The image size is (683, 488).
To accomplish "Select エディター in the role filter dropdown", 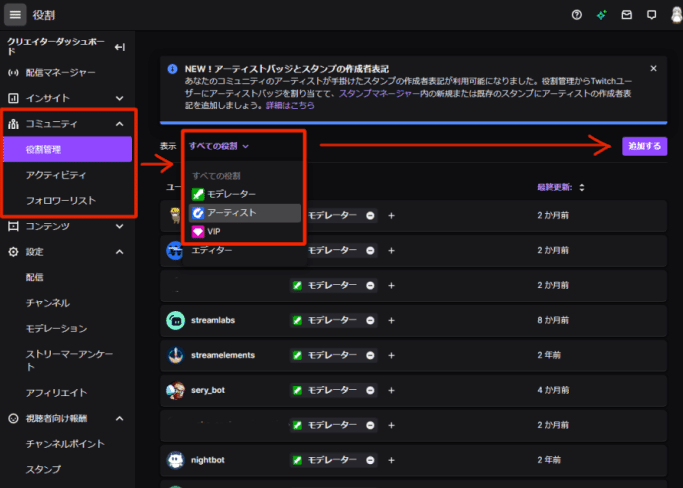I will click(x=245, y=250).
